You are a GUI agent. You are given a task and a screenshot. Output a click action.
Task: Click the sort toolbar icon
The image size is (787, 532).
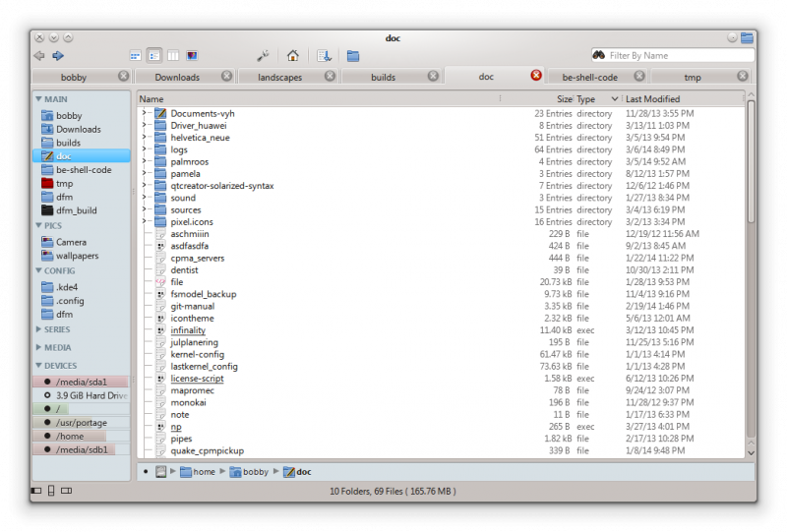coord(324,56)
